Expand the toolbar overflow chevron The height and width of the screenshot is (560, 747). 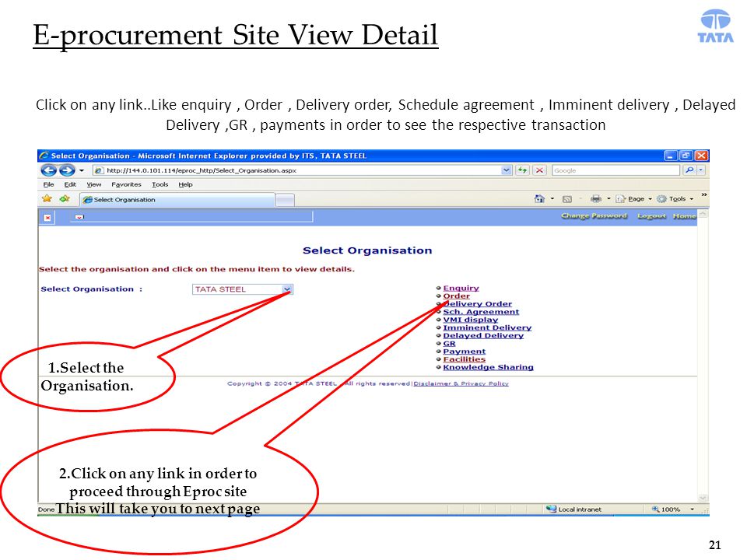coord(703,194)
